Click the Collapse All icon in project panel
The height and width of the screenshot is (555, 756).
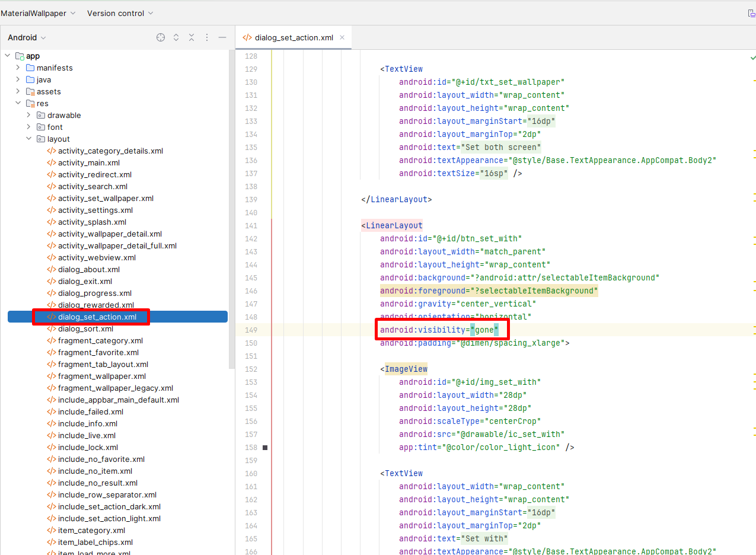point(192,37)
